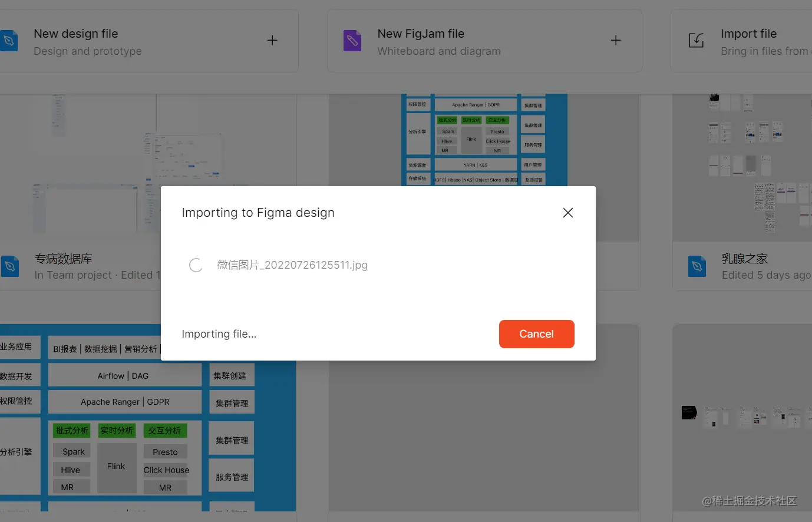Screen dimensions: 812x522
Task: Cancel the file import
Action: [536, 334]
